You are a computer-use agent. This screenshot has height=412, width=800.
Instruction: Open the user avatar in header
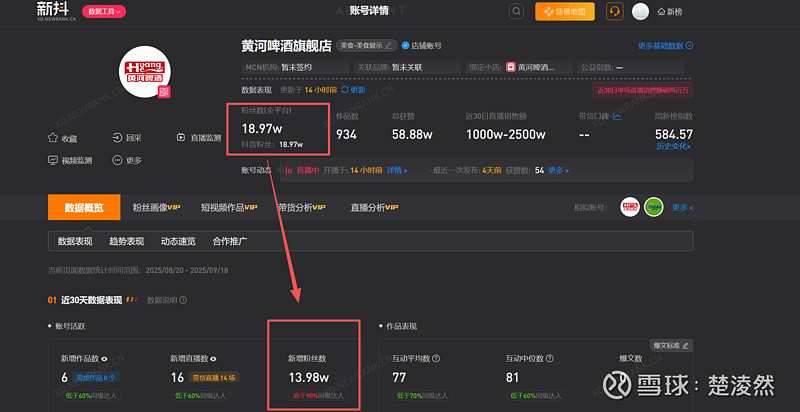pyautogui.click(x=640, y=11)
